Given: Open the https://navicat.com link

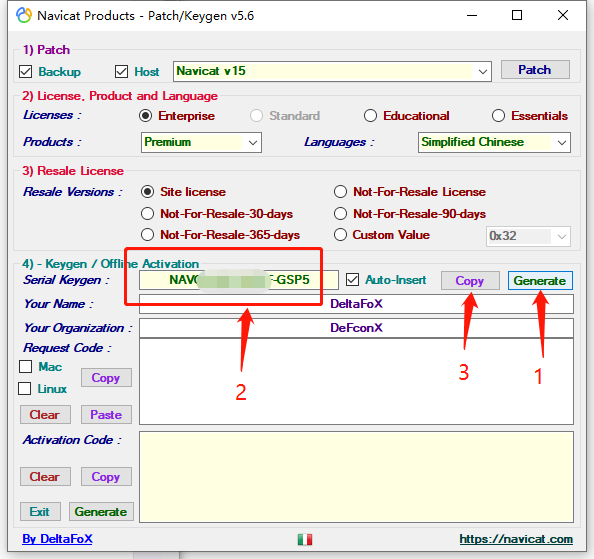Looking at the screenshot, I should pos(516,539).
